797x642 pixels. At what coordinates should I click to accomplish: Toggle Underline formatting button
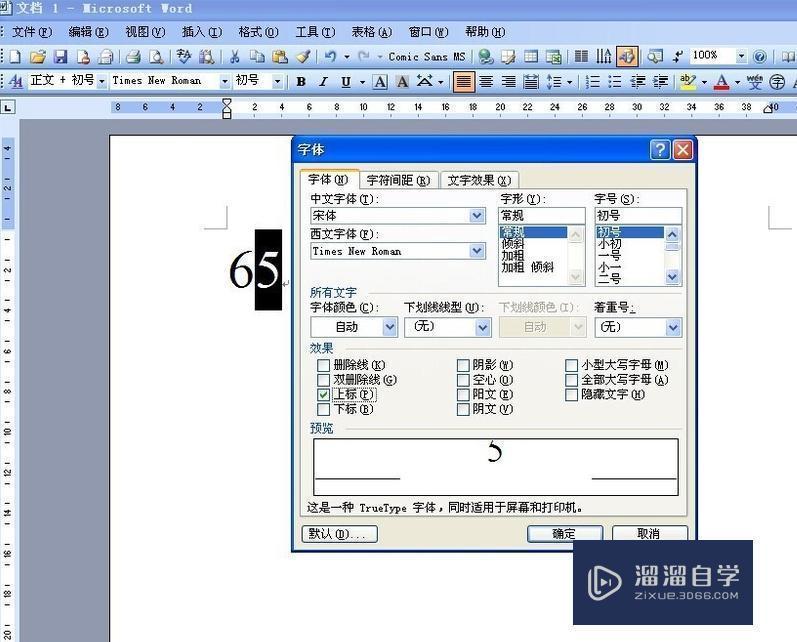pyautogui.click(x=346, y=81)
